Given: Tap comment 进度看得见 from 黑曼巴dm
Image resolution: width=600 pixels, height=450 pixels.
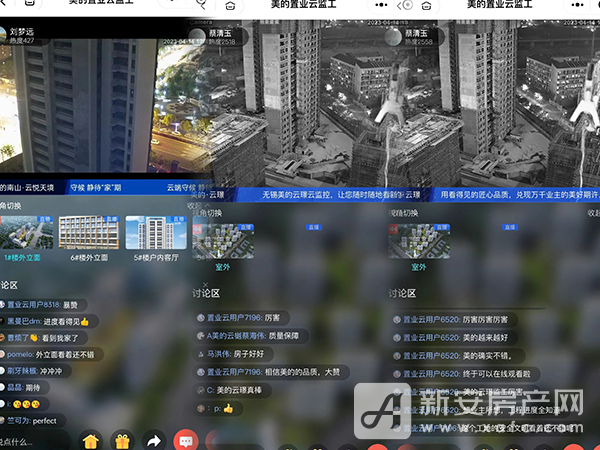Looking at the screenshot, I should pyautogui.click(x=49, y=321).
